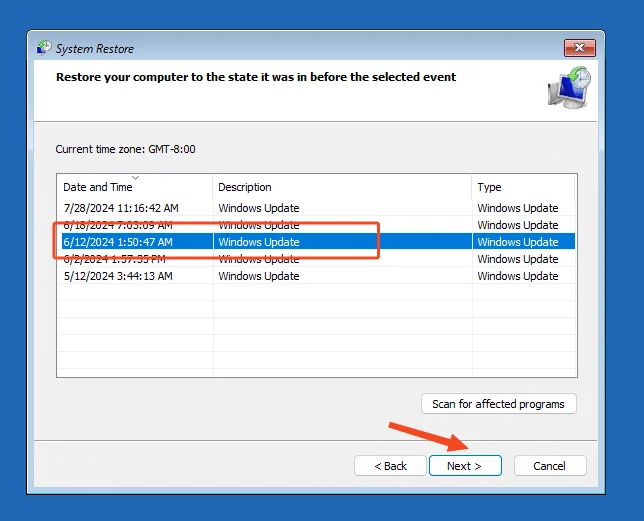Select restore point 6/12/2024 1:50:47 AM
Viewport: 644px width, 521px height.
coord(316,242)
